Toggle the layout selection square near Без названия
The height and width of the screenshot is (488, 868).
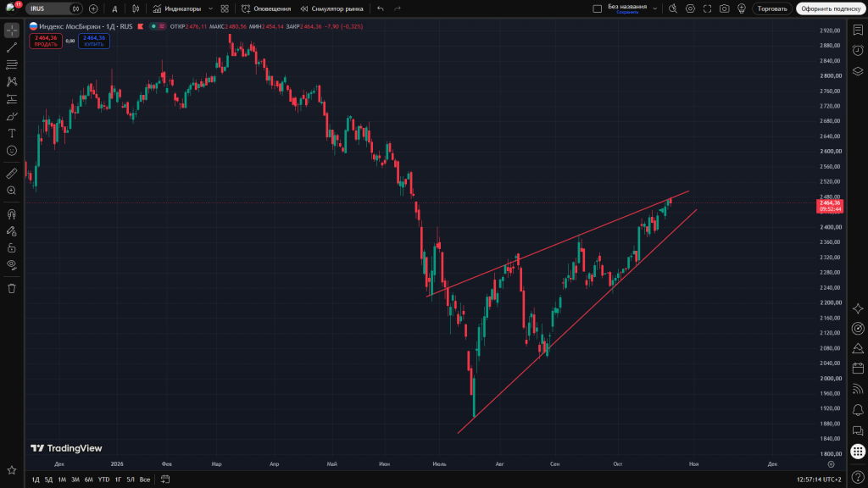point(598,8)
